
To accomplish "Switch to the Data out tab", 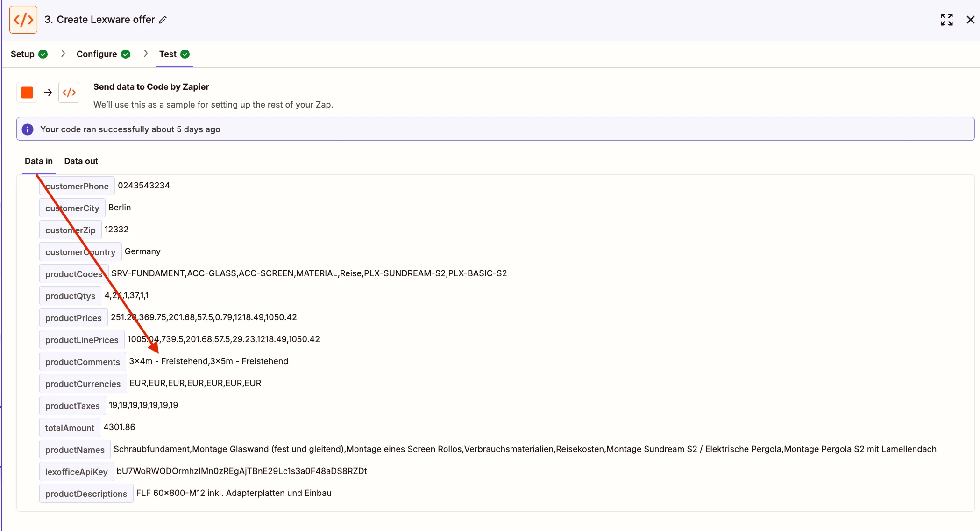I will pos(81,161).
